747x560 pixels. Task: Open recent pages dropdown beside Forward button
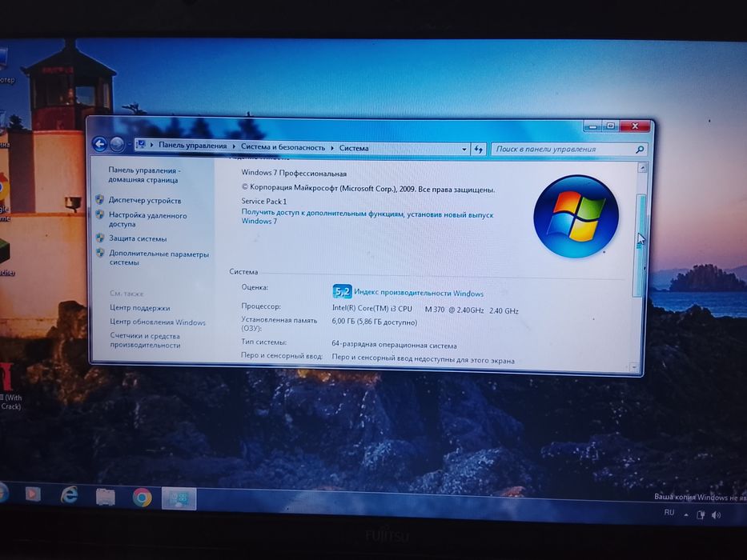tap(129, 144)
